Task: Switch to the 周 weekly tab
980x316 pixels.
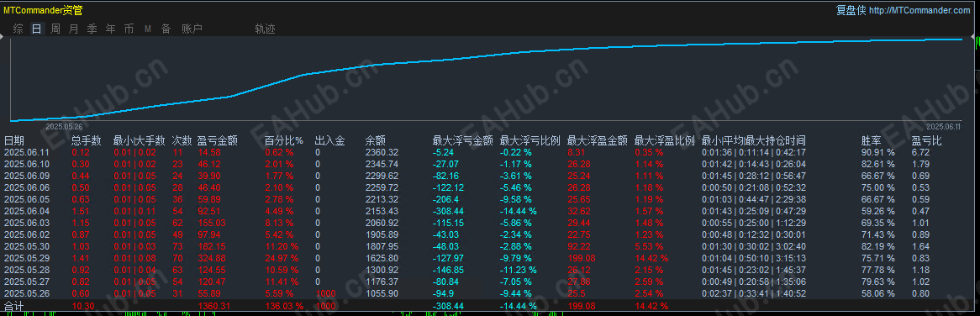Action: coord(55,29)
